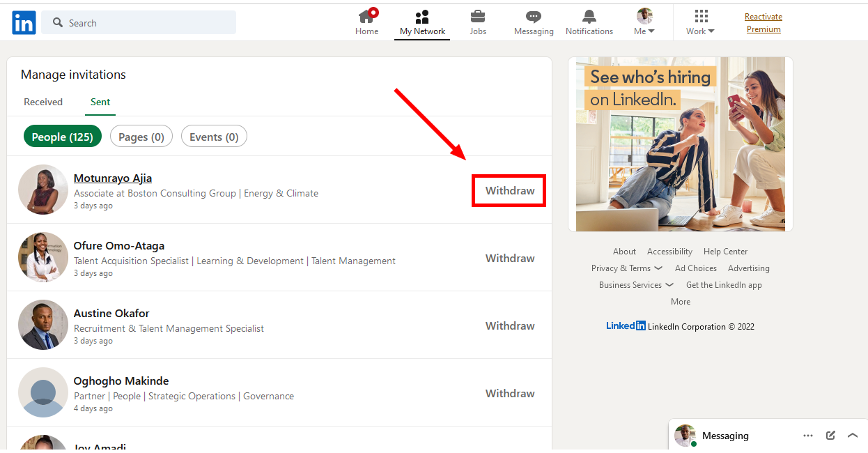Screen dimensions: 868x453
Task: Open the Accessibility footer link
Action: 669,252
